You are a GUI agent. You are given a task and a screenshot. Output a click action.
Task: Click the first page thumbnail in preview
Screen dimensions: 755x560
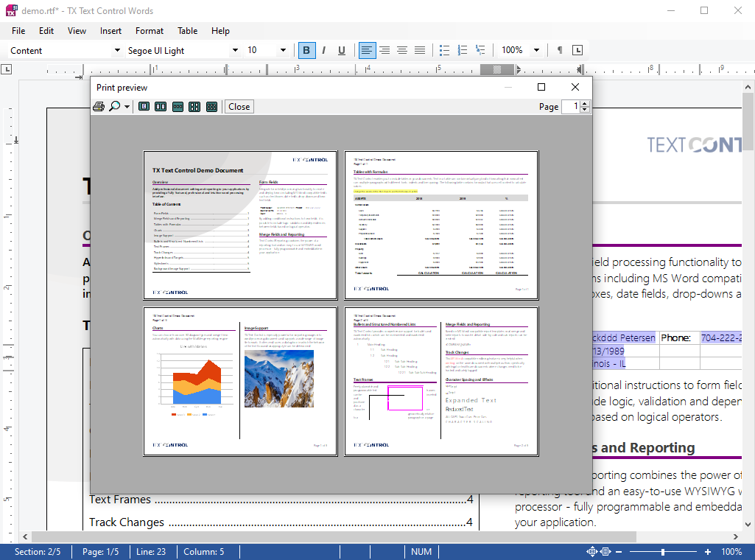(240, 224)
